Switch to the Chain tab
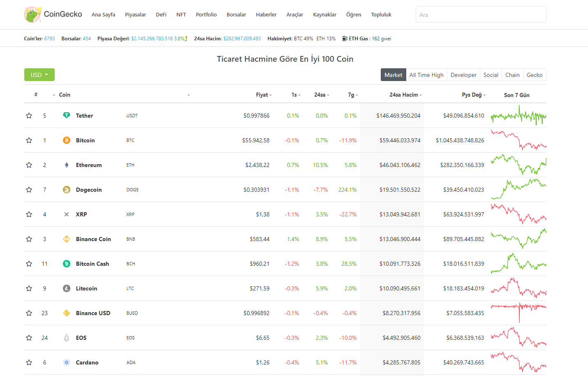 point(512,75)
